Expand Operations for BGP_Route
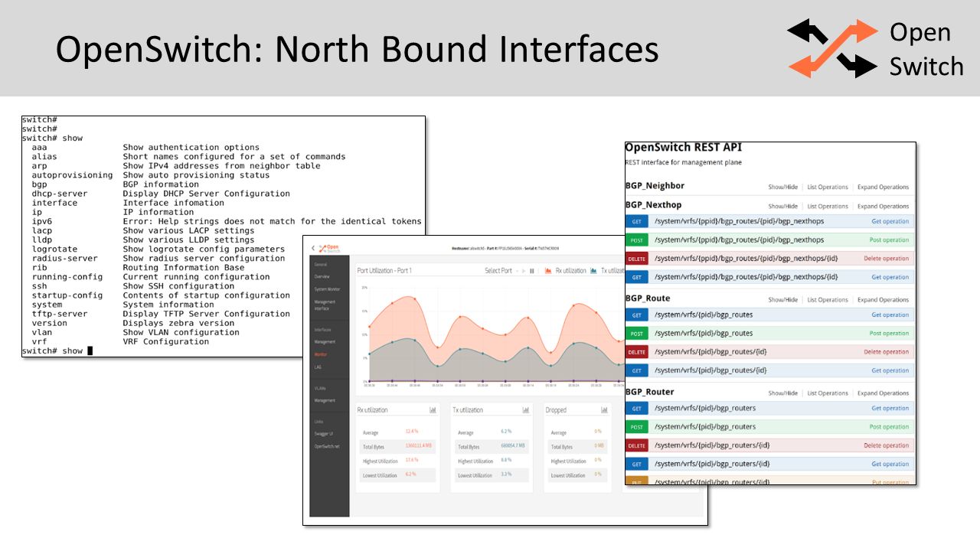 (x=883, y=300)
